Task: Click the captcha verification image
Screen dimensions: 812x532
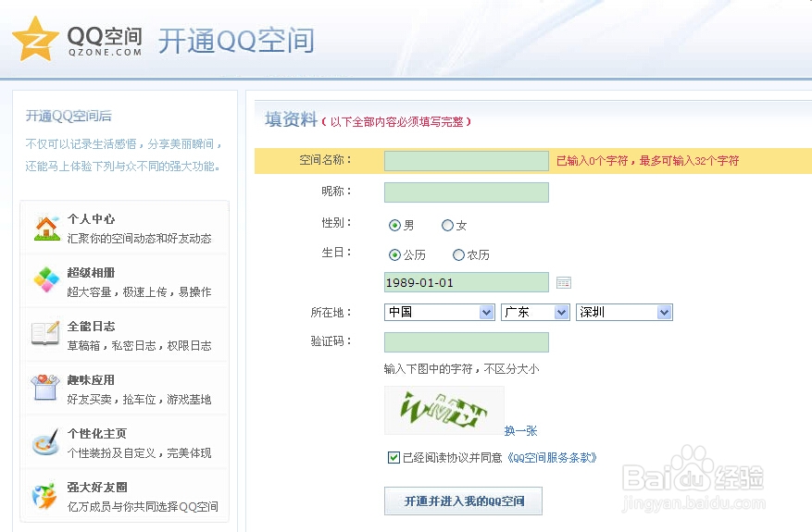Action: [444, 410]
